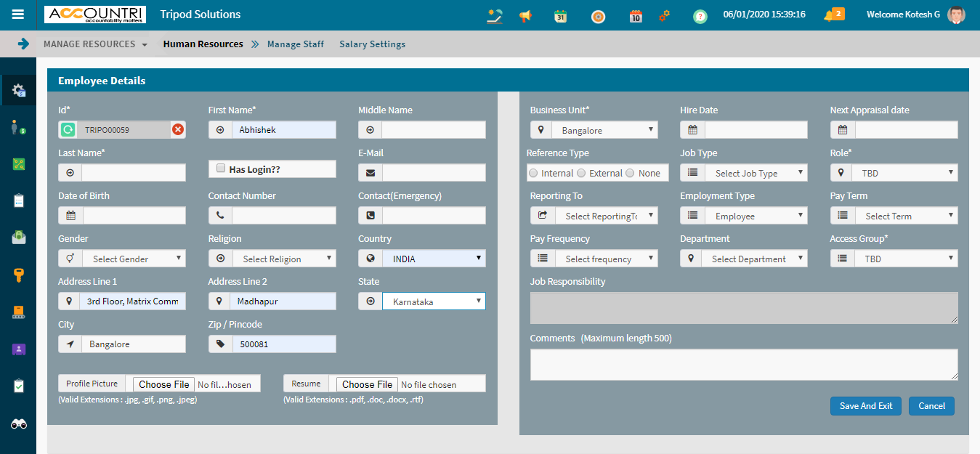Open the Select Term pay term dropdown
Screen dimensions: 980x454
pos(905,216)
